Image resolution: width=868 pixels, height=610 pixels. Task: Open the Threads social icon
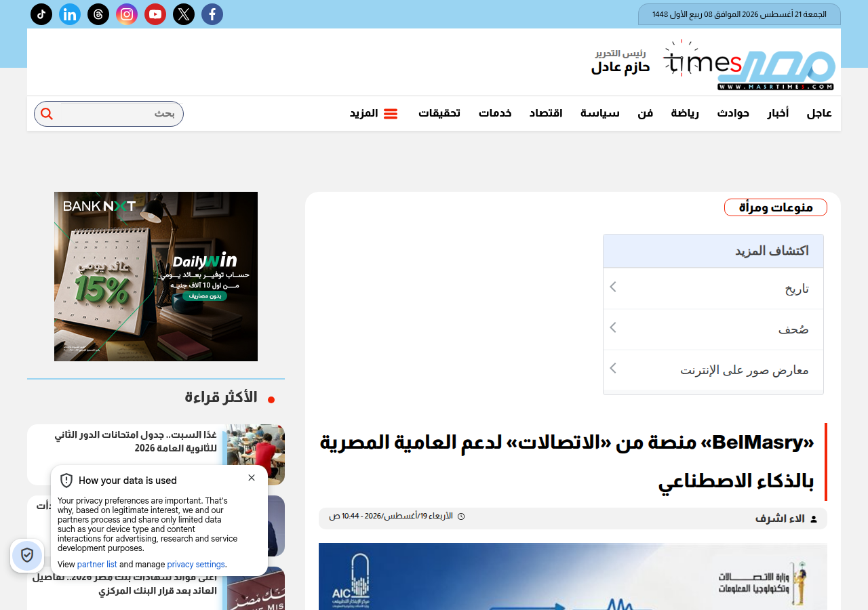coord(98,14)
